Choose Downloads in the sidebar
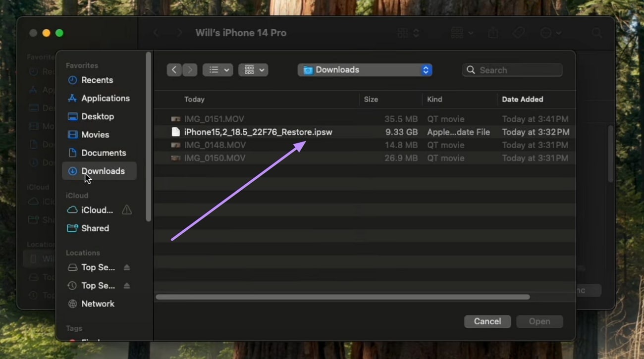The width and height of the screenshot is (644, 359). pyautogui.click(x=99, y=171)
